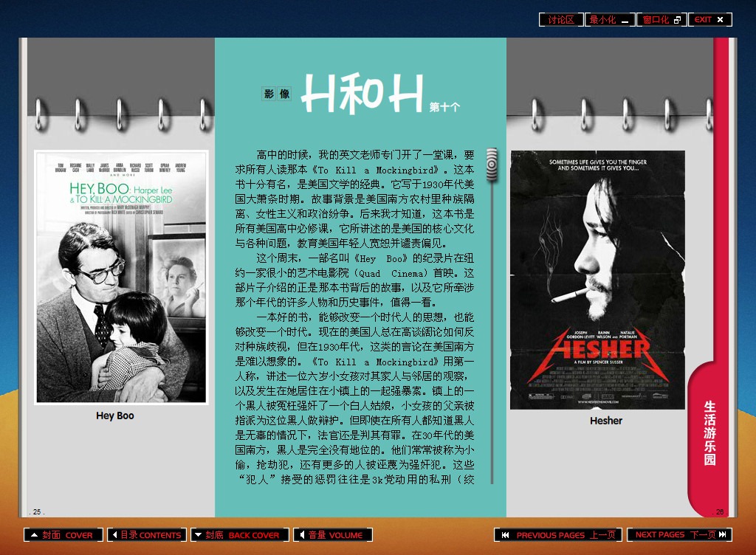
Task: Open the 音量 VOLUME control
Action: 333,535
